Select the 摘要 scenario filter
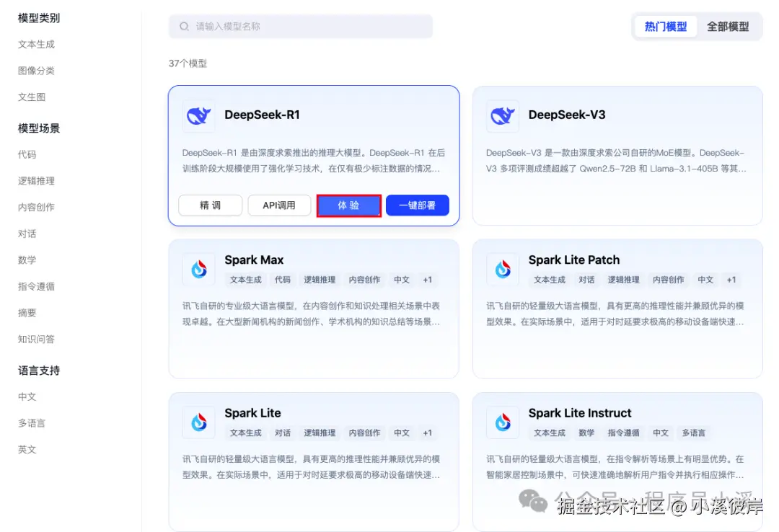This screenshot has height=532, width=779. (x=27, y=313)
